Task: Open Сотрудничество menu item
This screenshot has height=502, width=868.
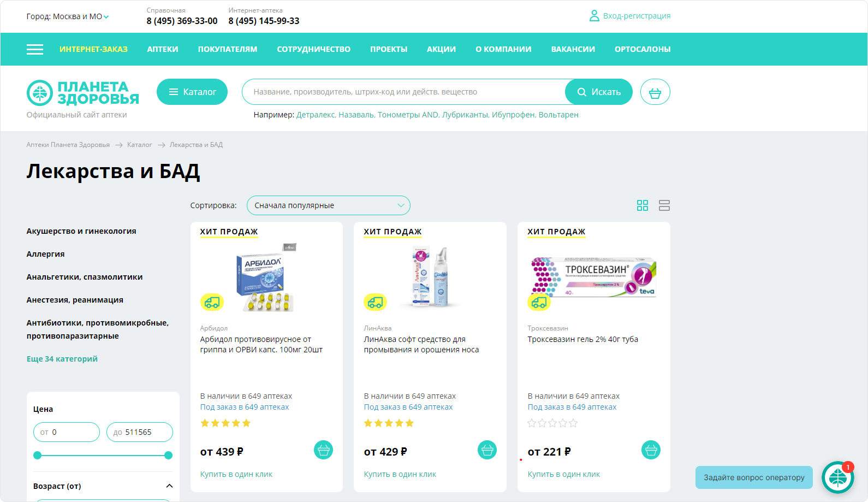Action: tap(314, 49)
